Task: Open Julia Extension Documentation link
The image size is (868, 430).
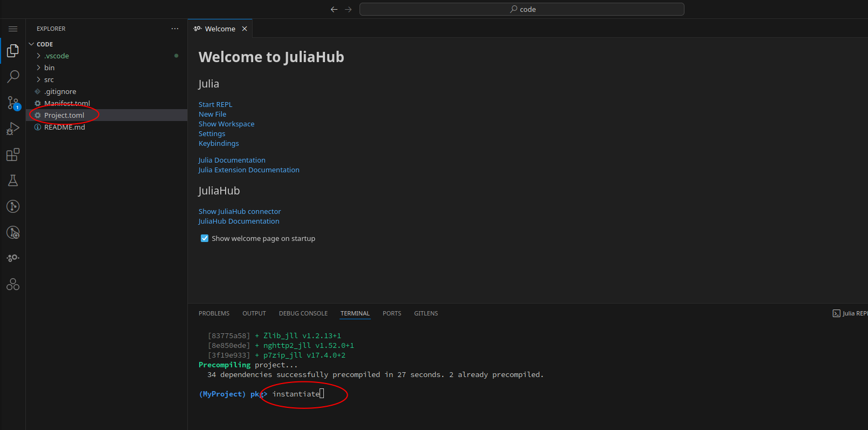Action: coord(249,170)
